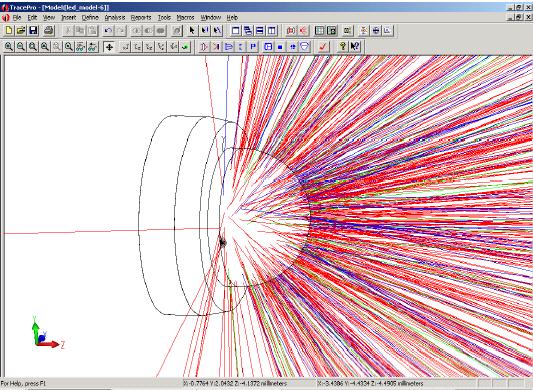Undo the last action

[108, 31]
